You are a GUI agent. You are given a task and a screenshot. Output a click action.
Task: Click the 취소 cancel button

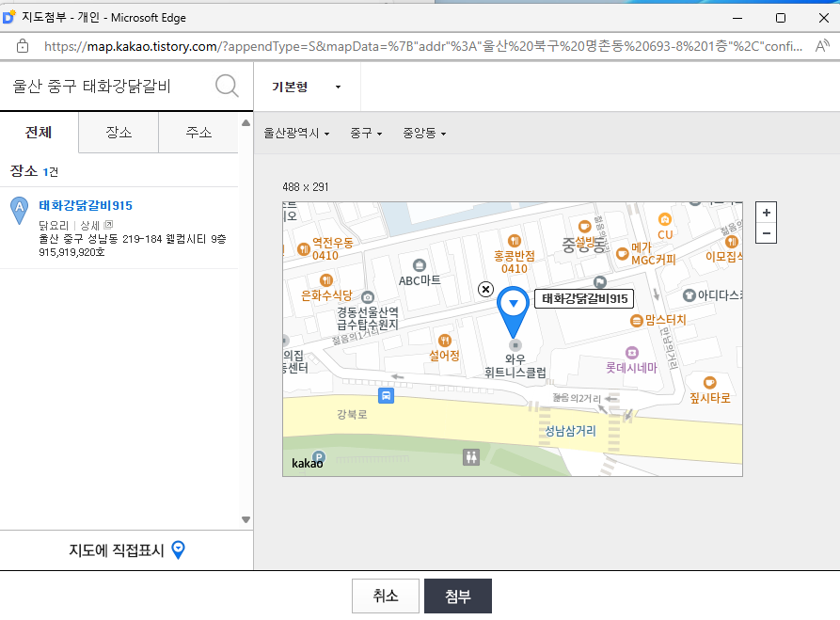(x=385, y=596)
